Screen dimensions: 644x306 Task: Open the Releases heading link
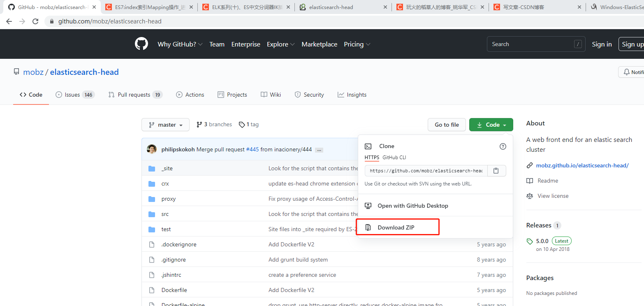pos(539,225)
